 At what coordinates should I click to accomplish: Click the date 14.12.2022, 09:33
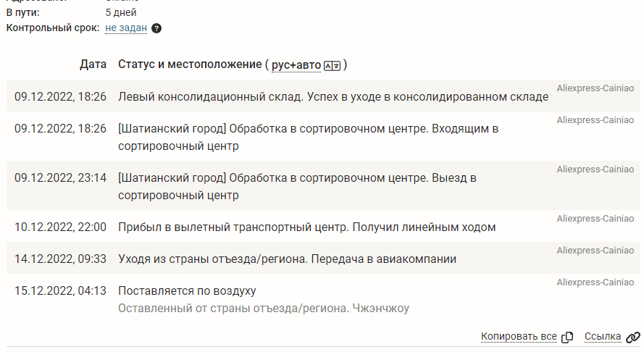coord(60,259)
